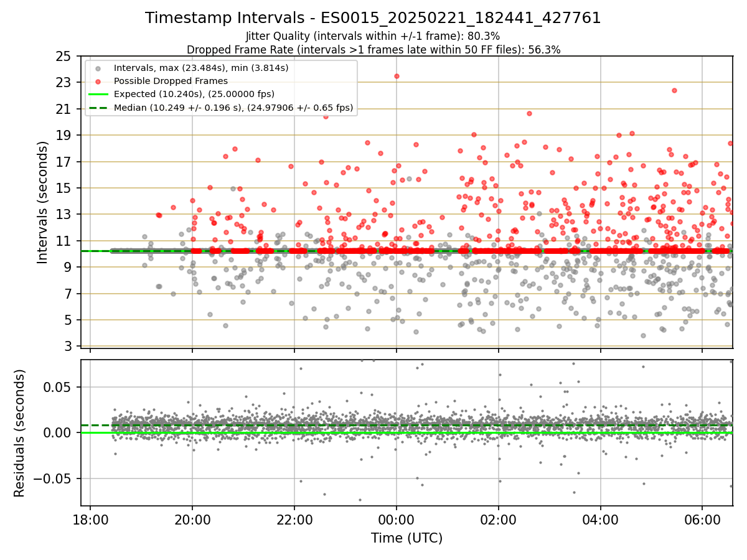Image resolution: width=747 pixels, height=560 pixels.
Task: Click the solid green line sample in legend
Action: tap(98, 95)
